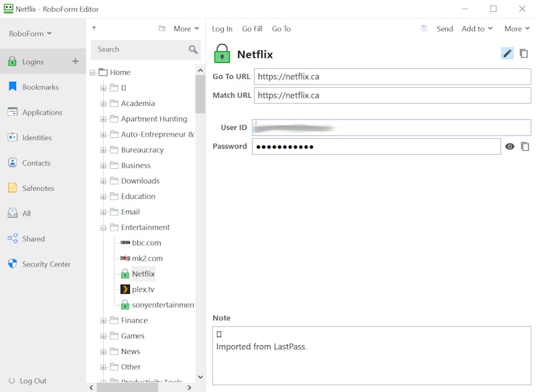
Task: Open Safenotes via its yellow note icon
Action: (x=12, y=188)
